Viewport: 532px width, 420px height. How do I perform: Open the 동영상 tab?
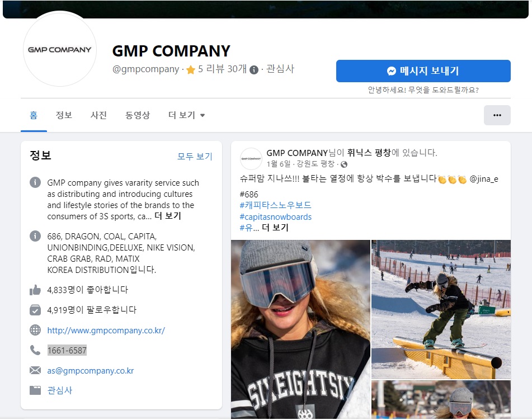pyautogui.click(x=138, y=115)
